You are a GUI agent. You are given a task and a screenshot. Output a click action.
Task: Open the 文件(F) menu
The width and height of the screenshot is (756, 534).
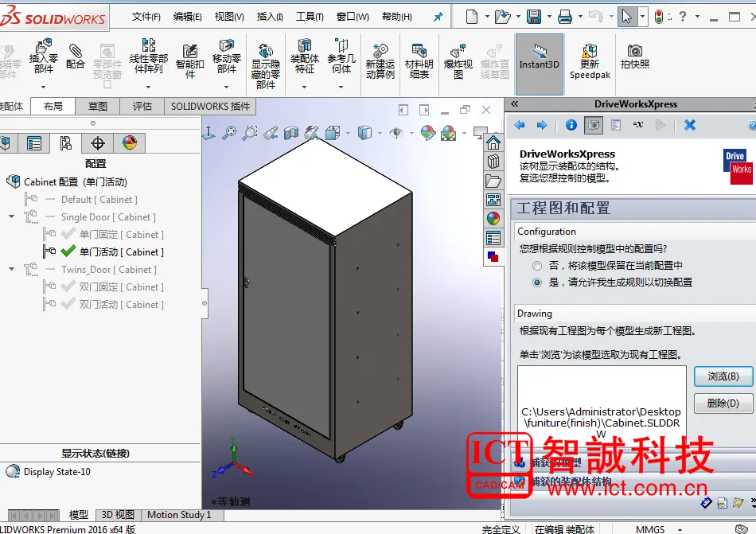tap(146, 17)
